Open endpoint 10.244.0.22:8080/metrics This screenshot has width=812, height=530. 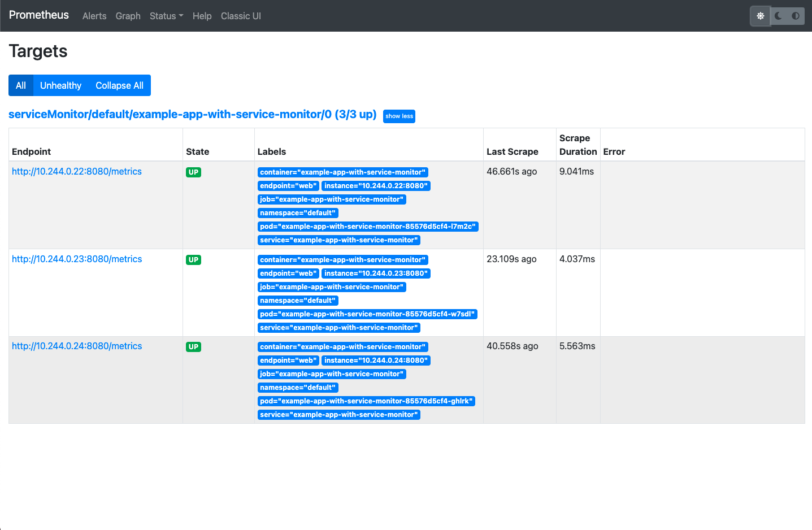click(x=77, y=171)
